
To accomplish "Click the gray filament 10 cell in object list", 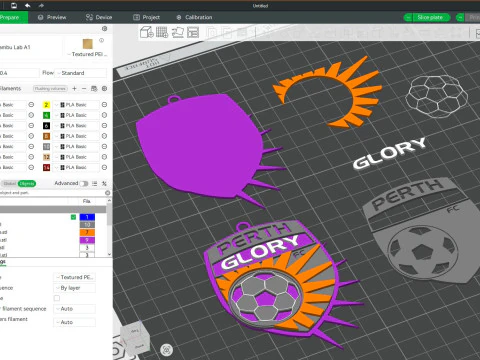I will click(87, 225).
